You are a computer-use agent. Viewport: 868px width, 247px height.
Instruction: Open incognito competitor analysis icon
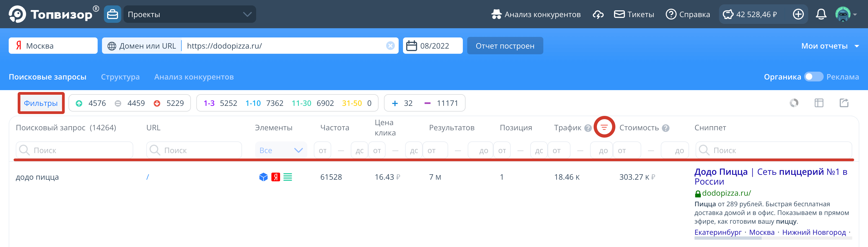[x=497, y=14]
